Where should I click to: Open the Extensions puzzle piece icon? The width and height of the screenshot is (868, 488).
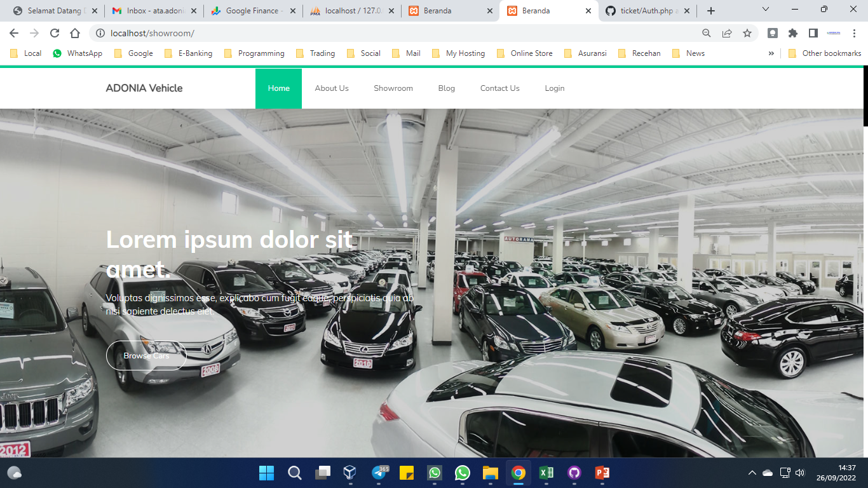793,33
